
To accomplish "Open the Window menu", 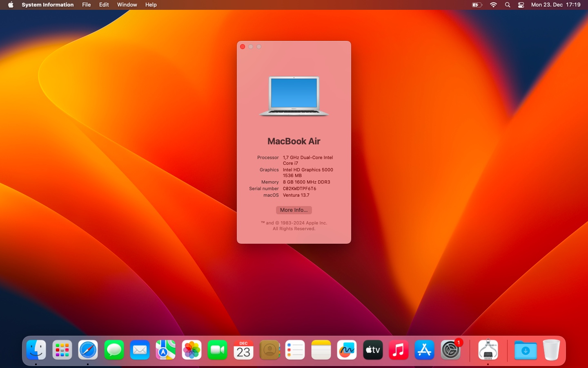I will [x=127, y=5].
